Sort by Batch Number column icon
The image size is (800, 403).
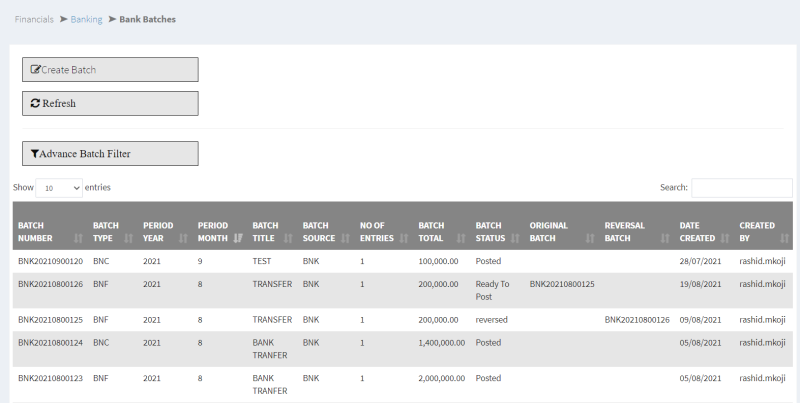click(x=78, y=238)
